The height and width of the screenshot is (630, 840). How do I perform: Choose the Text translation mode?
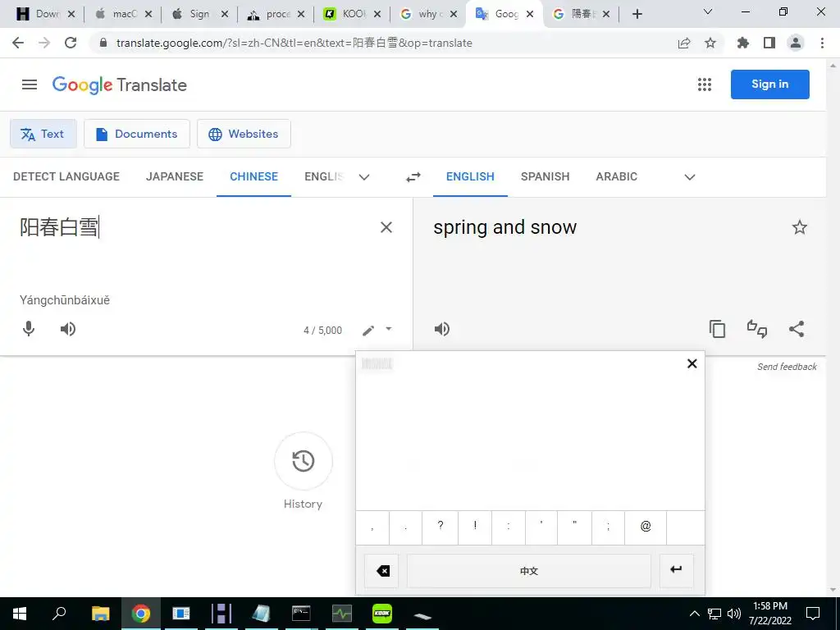[x=43, y=134]
